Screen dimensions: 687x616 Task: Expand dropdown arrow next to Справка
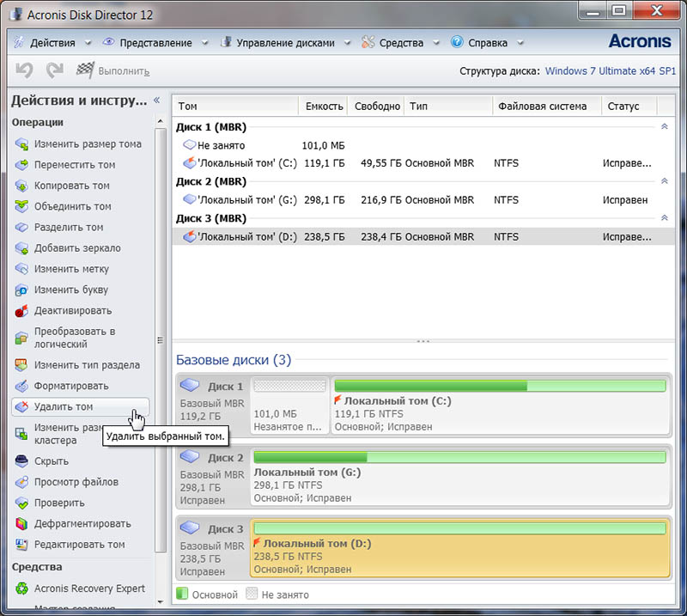tap(520, 43)
